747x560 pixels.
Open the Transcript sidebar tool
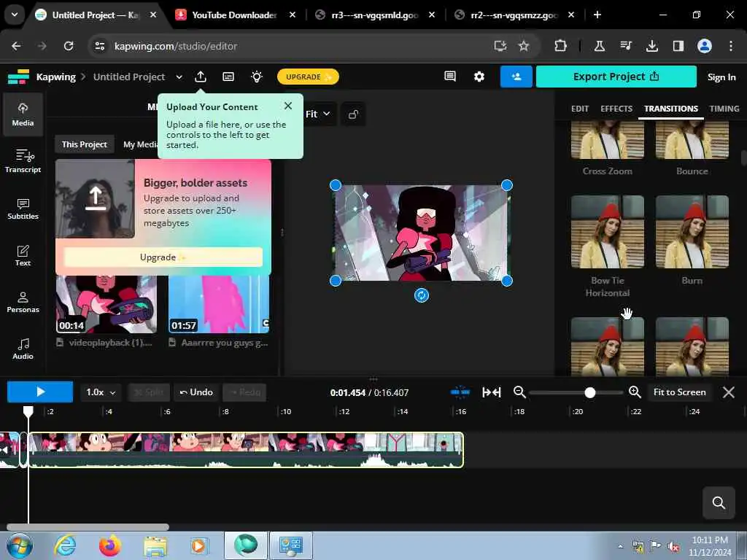pos(23,161)
